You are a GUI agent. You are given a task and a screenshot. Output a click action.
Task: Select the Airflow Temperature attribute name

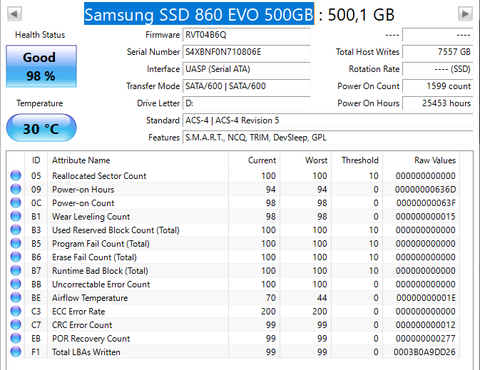click(x=90, y=298)
